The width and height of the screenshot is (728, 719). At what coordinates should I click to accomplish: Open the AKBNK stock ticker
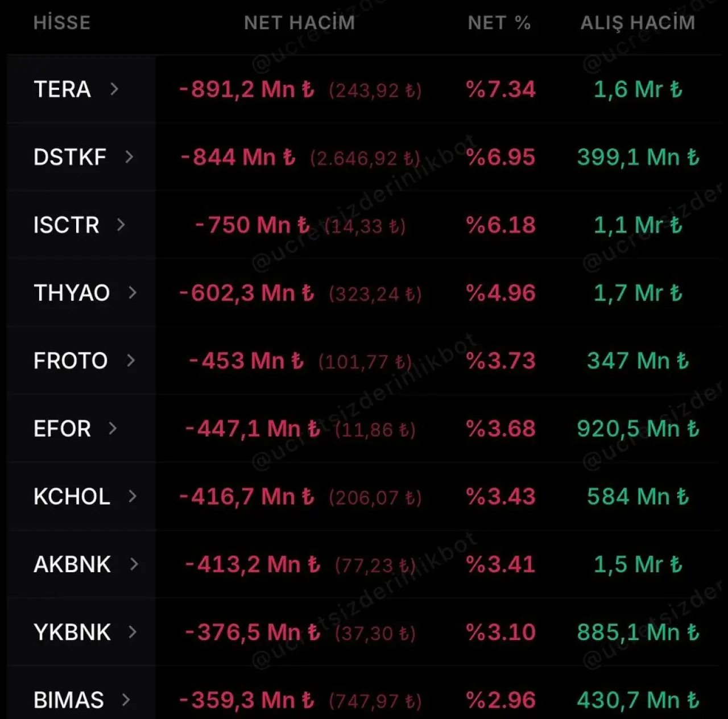pyautogui.click(x=72, y=564)
